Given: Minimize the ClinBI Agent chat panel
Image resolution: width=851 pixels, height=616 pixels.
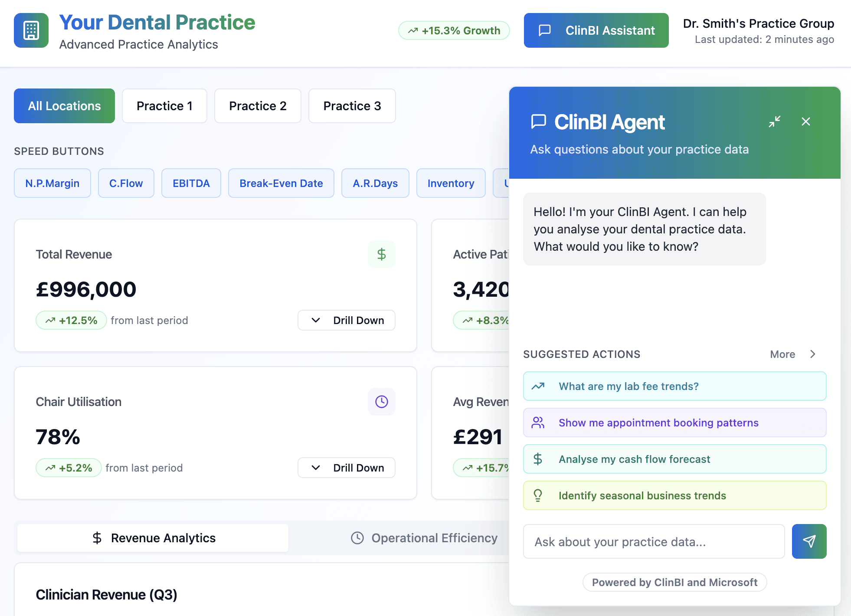Looking at the screenshot, I should click(774, 121).
